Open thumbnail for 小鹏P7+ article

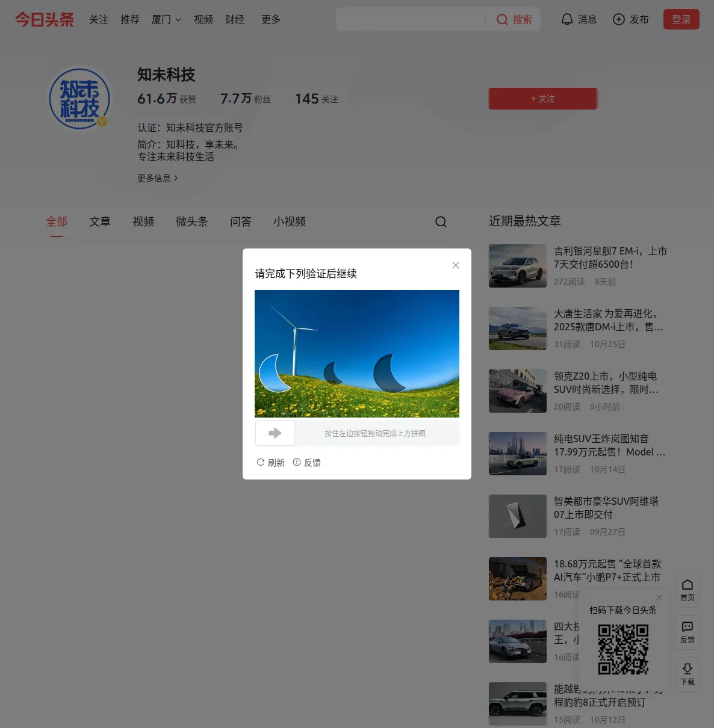point(518,579)
